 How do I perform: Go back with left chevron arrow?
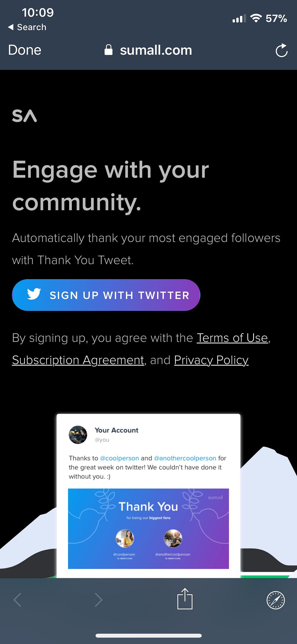click(x=17, y=600)
